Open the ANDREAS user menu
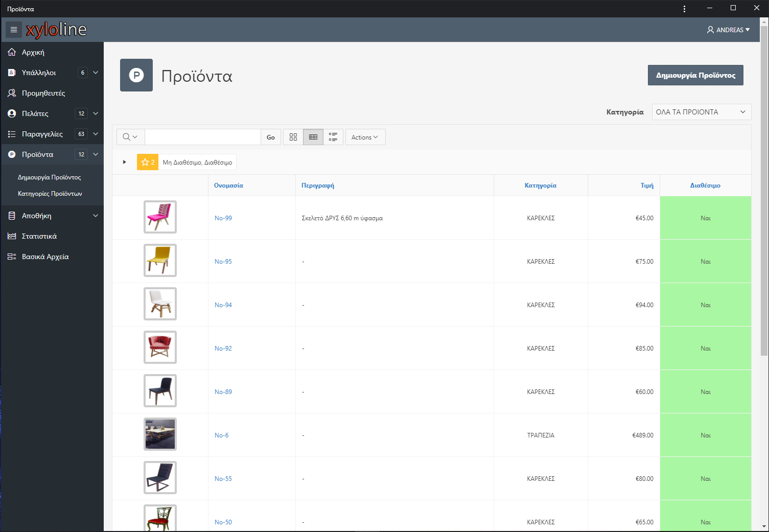Screen dimensions: 769x532 click(729, 30)
